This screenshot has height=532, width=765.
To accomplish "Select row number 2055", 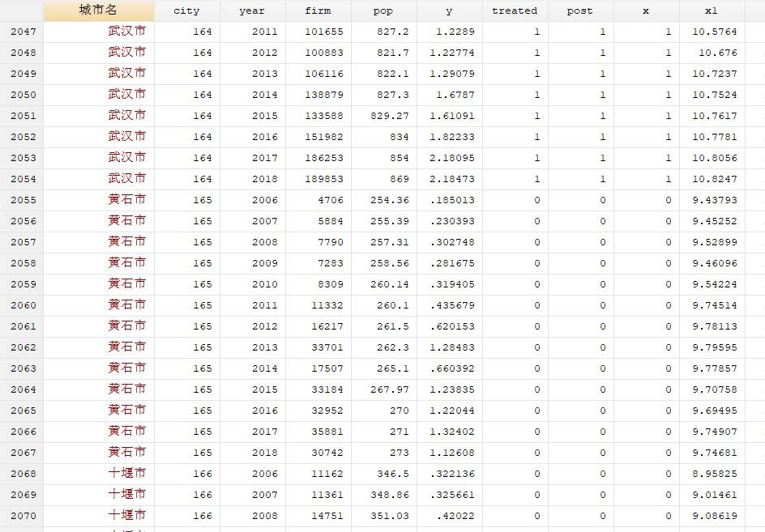I will (x=23, y=200).
